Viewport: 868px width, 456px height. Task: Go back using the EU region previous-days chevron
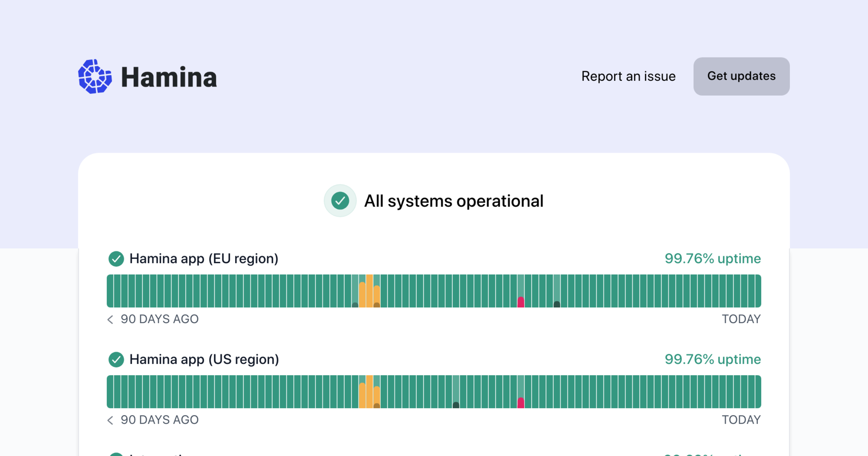(x=111, y=319)
